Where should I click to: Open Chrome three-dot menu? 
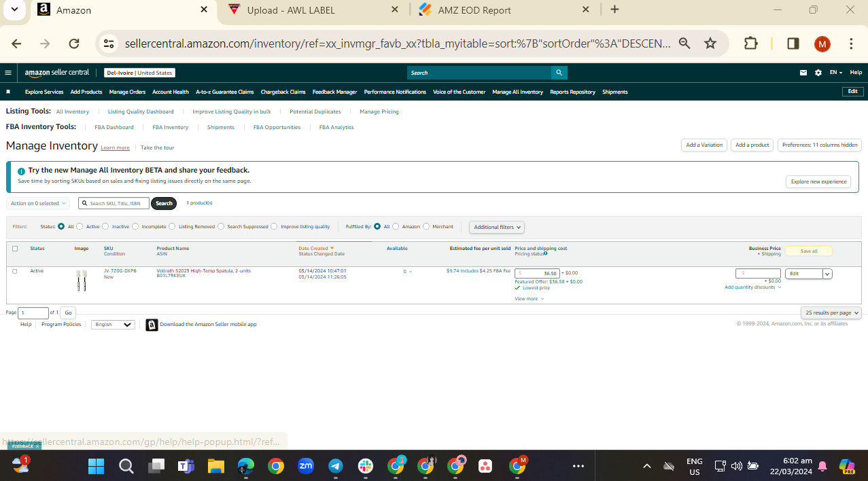click(x=851, y=43)
